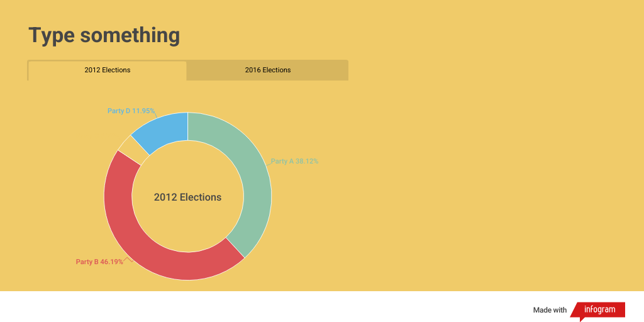The image size is (644, 322).
Task: Click the leader line beside Party A label
Action: tap(269, 163)
